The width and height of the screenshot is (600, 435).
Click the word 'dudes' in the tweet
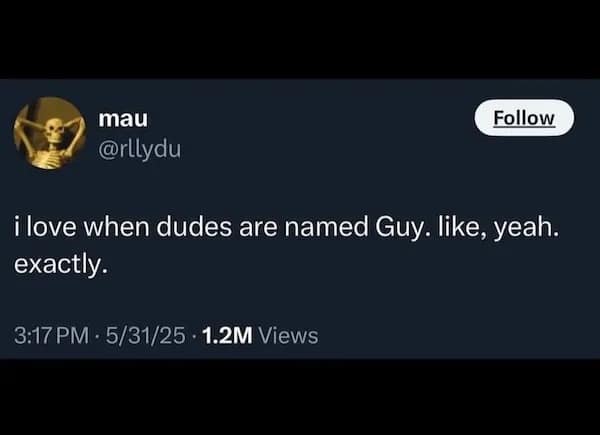pyautogui.click(x=194, y=227)
